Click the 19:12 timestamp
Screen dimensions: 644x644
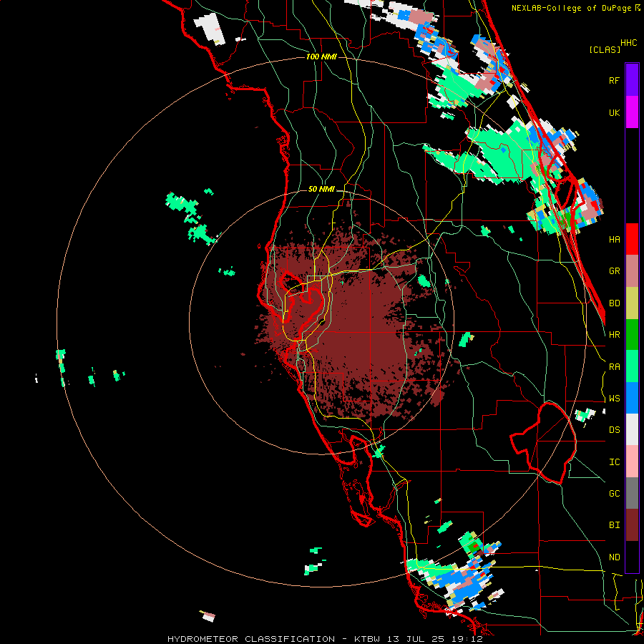click(x=467, y=639)
